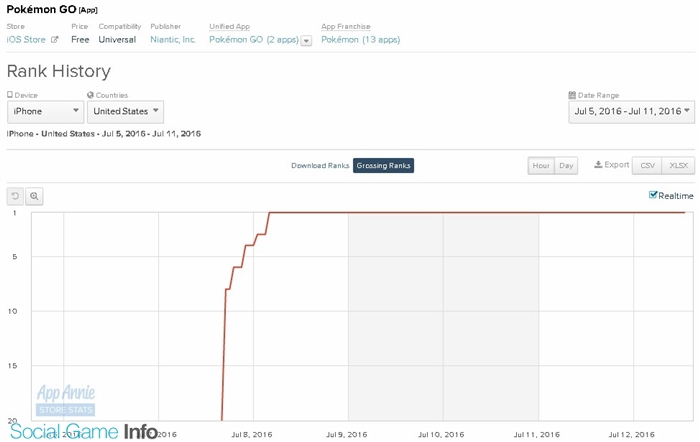
Task: Open the Pokémon GO (2 apps) link
Action: [254, 40]
